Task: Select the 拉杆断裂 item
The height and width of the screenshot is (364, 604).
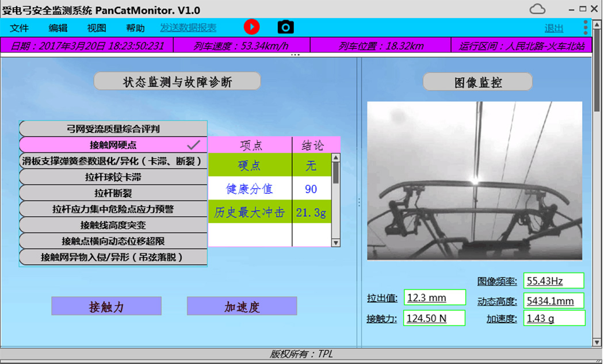Action: tap(113, 193)
